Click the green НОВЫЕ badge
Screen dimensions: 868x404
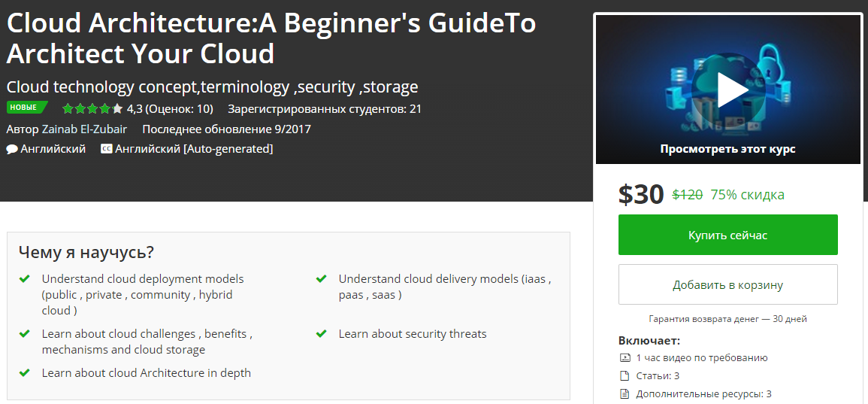pos(25,108)
